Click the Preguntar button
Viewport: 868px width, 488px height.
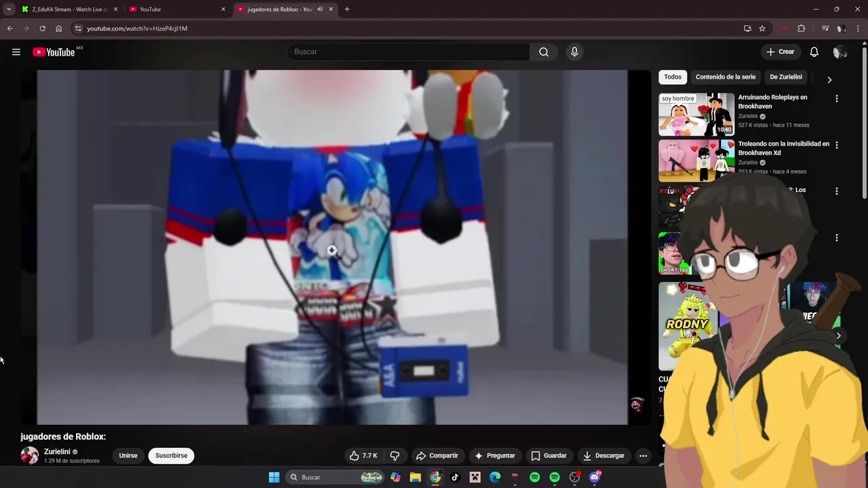495,455
